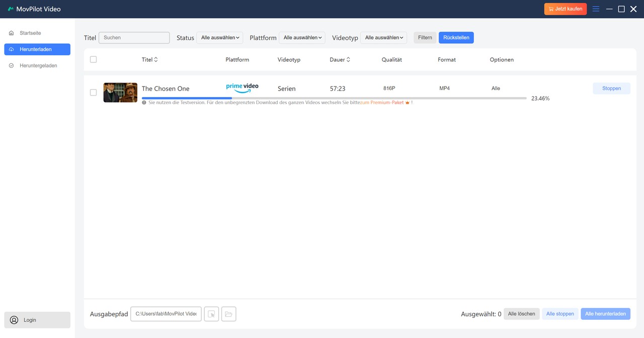Open the output folder icon

pyautogui.click(x=229, y=313)
